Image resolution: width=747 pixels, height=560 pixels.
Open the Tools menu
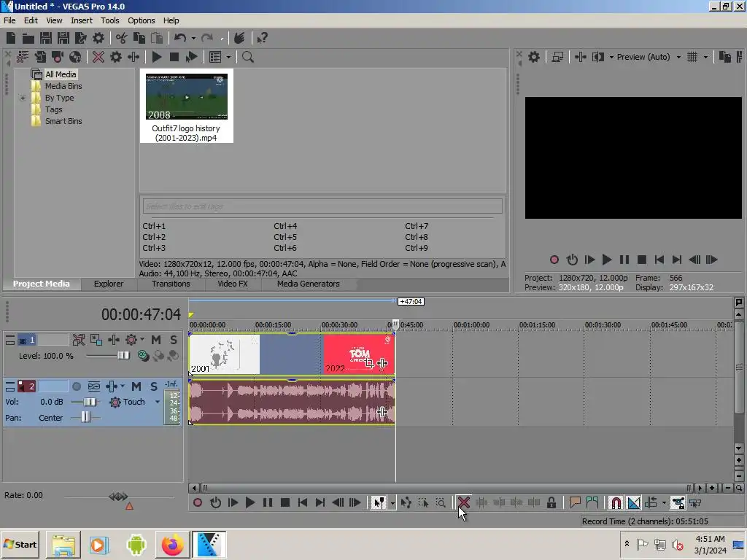tap(109, 20)
